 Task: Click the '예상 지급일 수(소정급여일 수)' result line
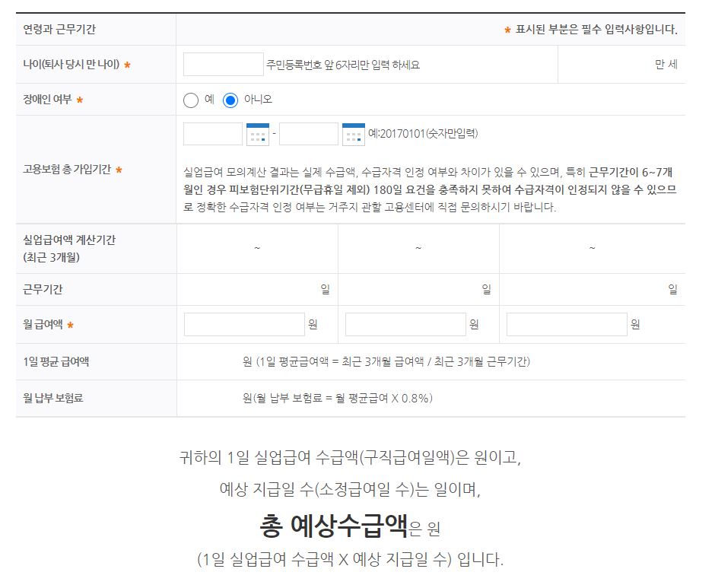(x=350, y=489)
